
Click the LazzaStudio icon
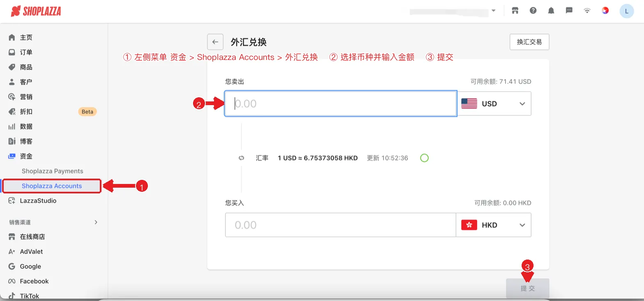point(12,201)
